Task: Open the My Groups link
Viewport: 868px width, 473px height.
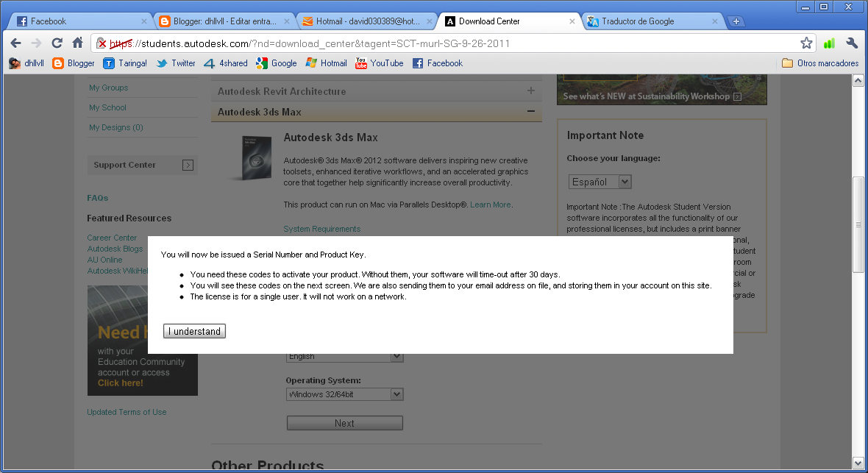Action: tap(109, 88)
